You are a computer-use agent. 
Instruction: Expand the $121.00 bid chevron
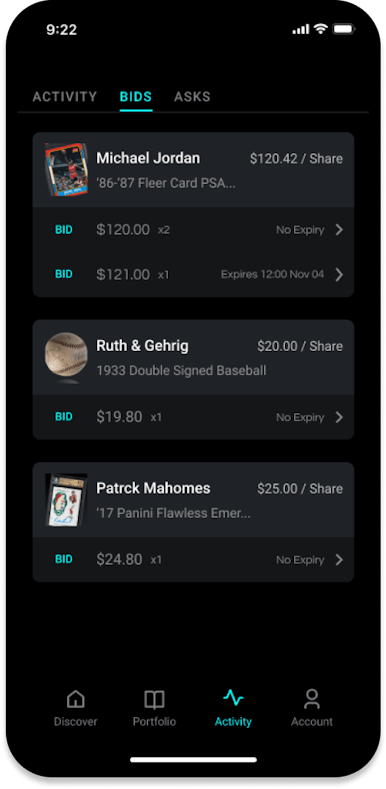(339, 274)
